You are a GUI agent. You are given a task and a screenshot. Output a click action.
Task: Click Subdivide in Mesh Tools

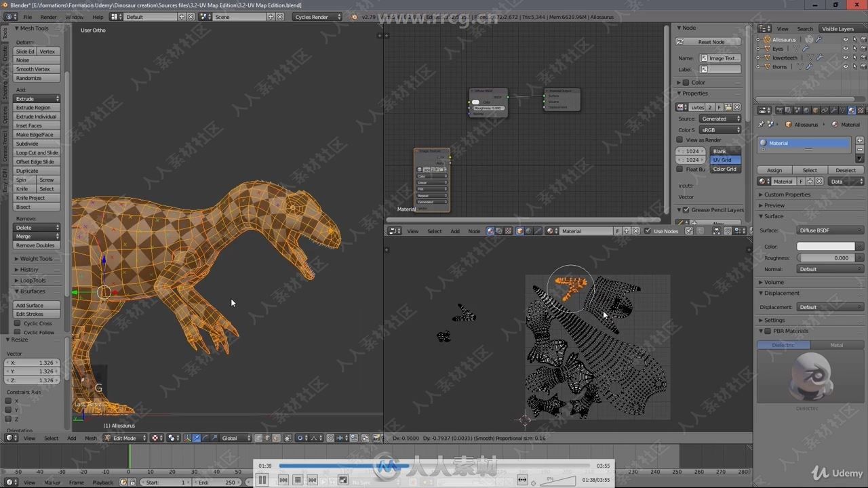37,144
